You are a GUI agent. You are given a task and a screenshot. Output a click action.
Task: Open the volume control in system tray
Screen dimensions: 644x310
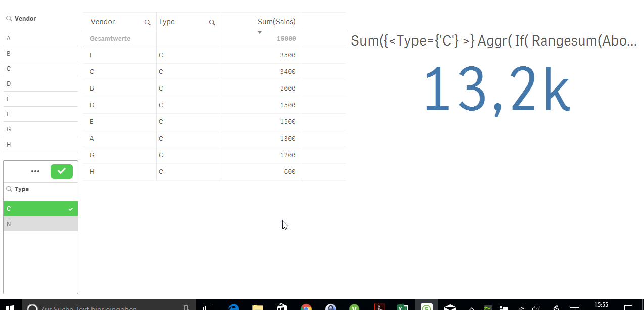click(536, 307)
